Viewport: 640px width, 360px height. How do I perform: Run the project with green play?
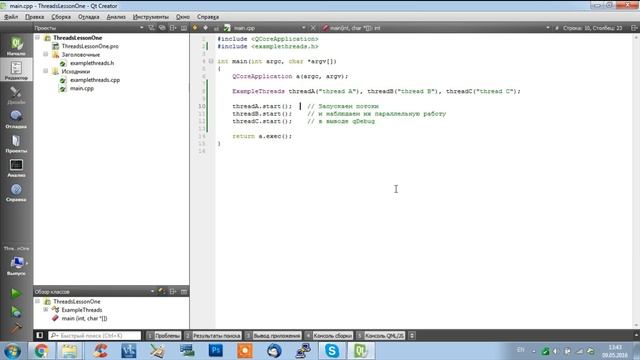pos(16,293)
